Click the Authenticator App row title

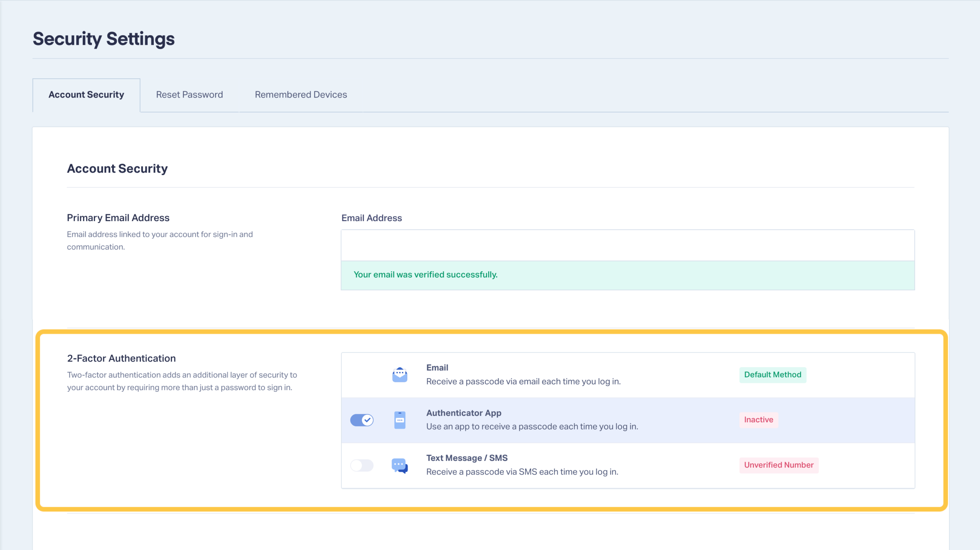[464, 413]
